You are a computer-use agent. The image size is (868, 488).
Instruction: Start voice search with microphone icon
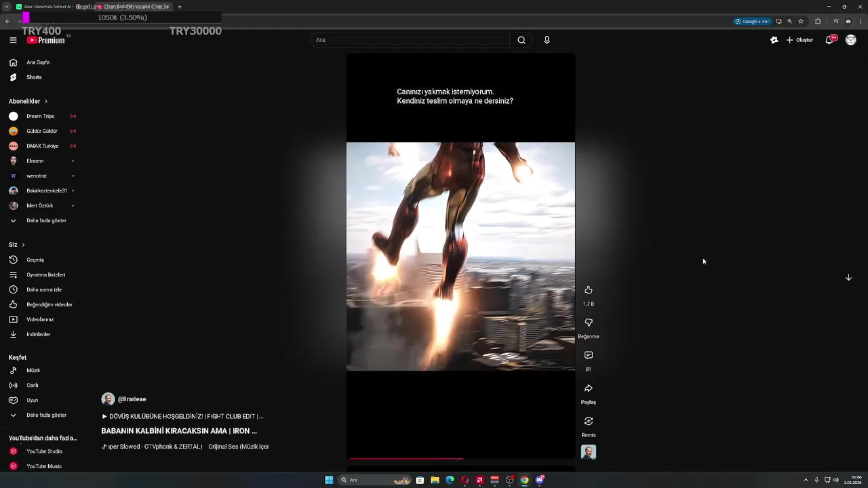coord(547,40)
